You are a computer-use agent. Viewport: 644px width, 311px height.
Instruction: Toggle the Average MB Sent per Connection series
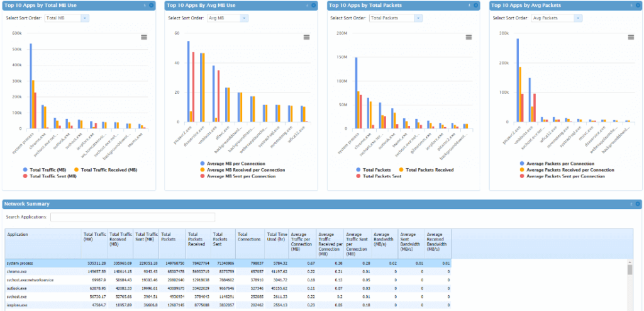pos(238,176)
